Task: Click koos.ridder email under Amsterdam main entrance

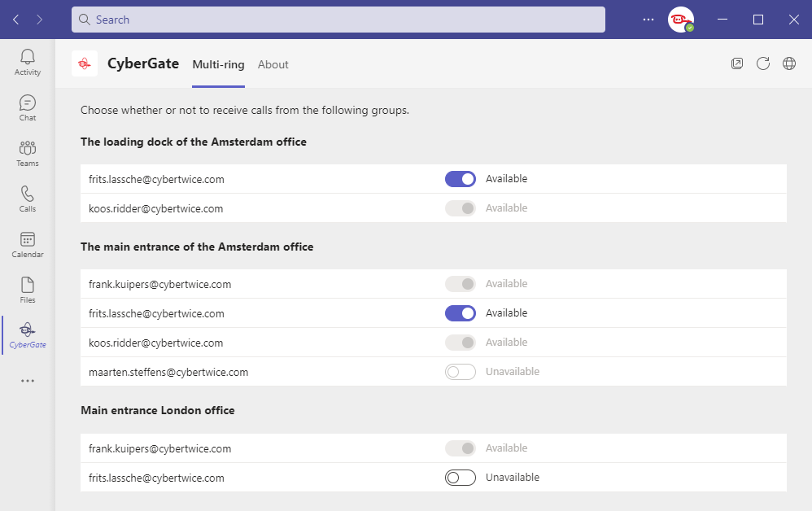Action: (156, 343)
